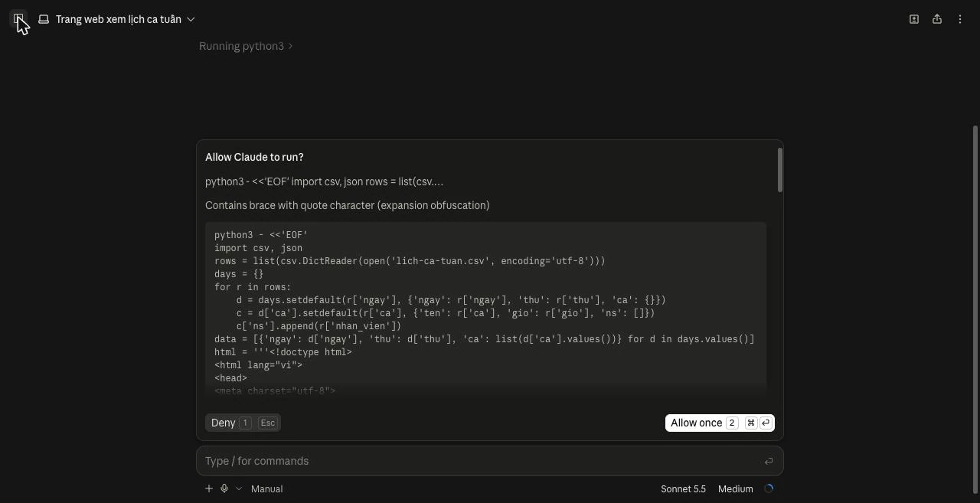Screen dimensions: 980x503
Task: Click the '<html lang="vi">' code line
Action: point(258,365)
